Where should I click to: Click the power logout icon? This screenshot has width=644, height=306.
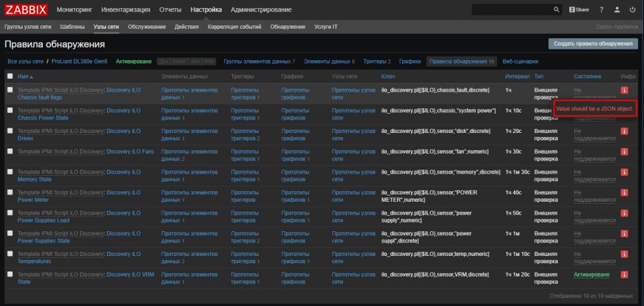point(633,9)
